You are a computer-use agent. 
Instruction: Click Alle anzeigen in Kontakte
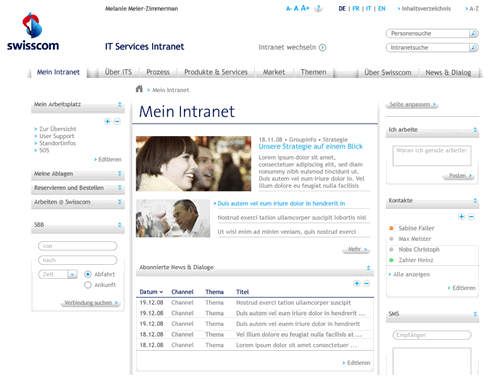(x=411, y=274)
